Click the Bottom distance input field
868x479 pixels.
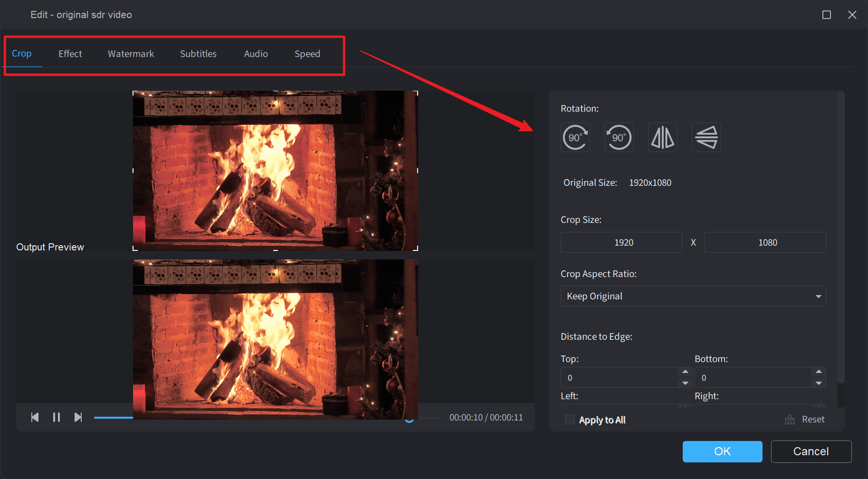pos(754,378)
